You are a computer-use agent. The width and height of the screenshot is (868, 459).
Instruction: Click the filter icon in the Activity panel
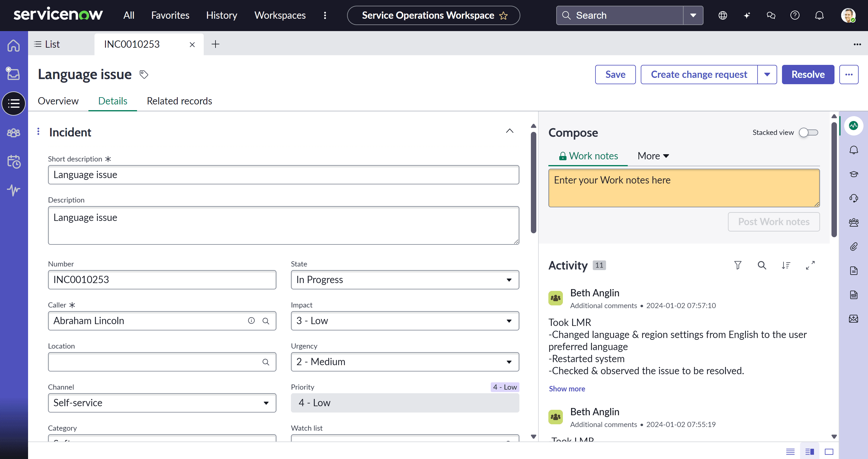(738, 265)
